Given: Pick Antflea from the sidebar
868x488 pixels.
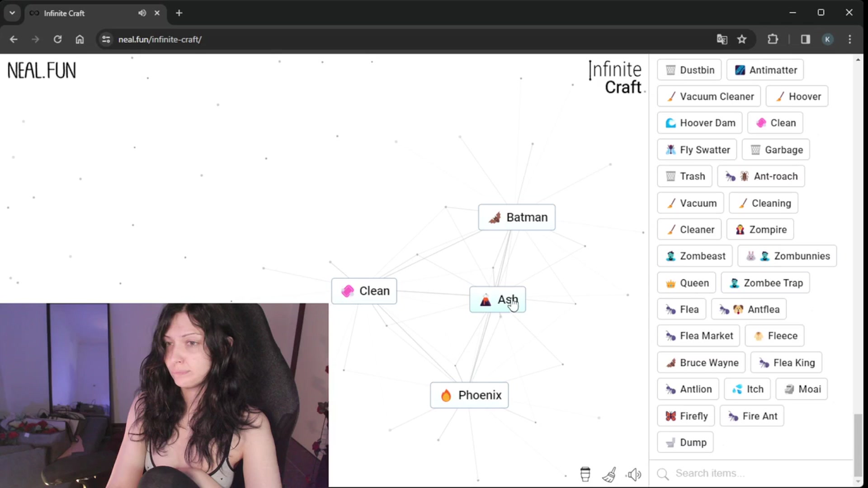Looking at the screenshot, I should click(749, 310).
